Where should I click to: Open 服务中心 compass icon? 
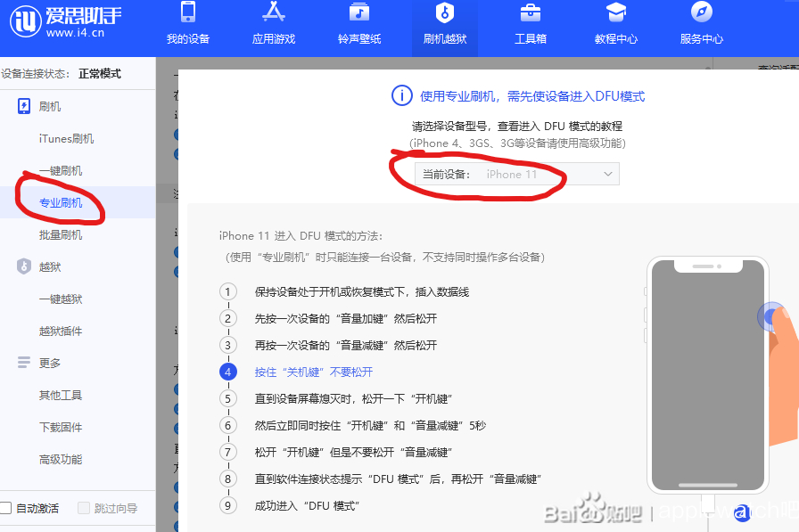[702, 12]
